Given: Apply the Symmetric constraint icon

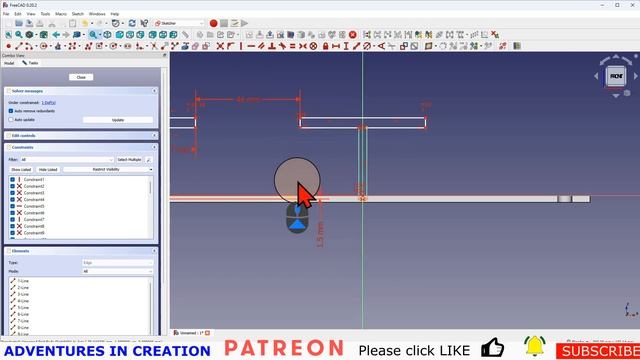Looking at the screenshot, I should 303,46.
